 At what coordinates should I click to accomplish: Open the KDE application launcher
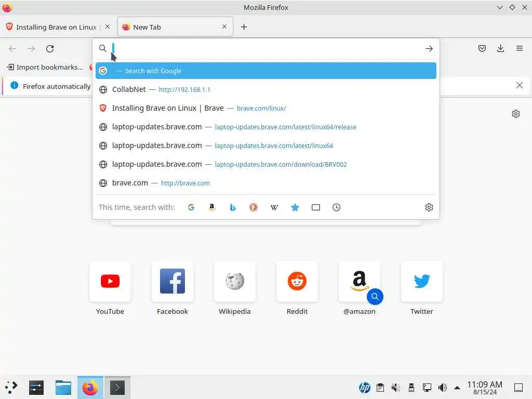(11, 387)
